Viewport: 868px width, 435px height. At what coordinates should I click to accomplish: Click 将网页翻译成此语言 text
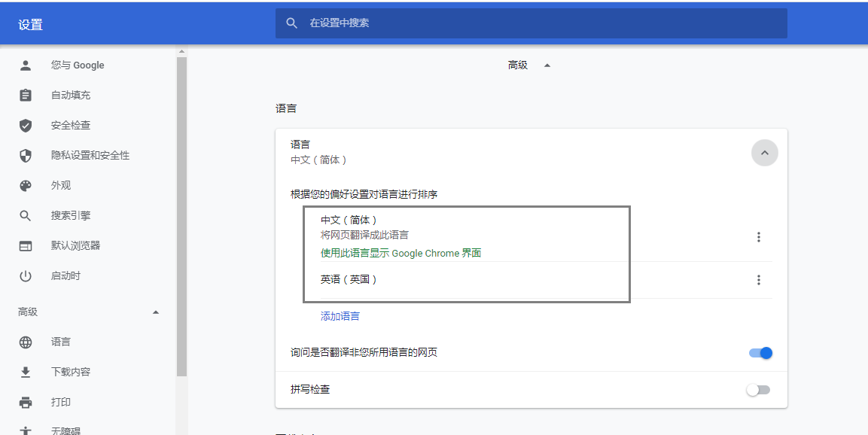pyautogui.click(x=364, y=236)
